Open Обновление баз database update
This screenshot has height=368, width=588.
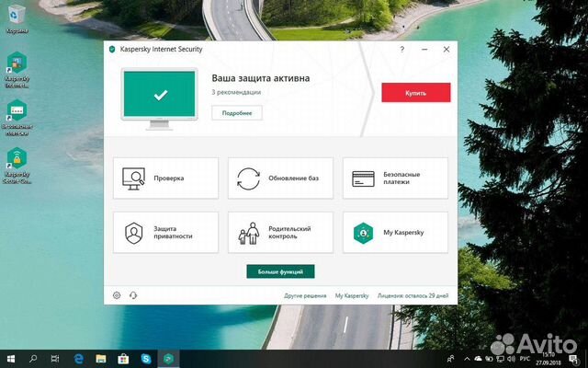pyautogui.click(x=280, y=178)
